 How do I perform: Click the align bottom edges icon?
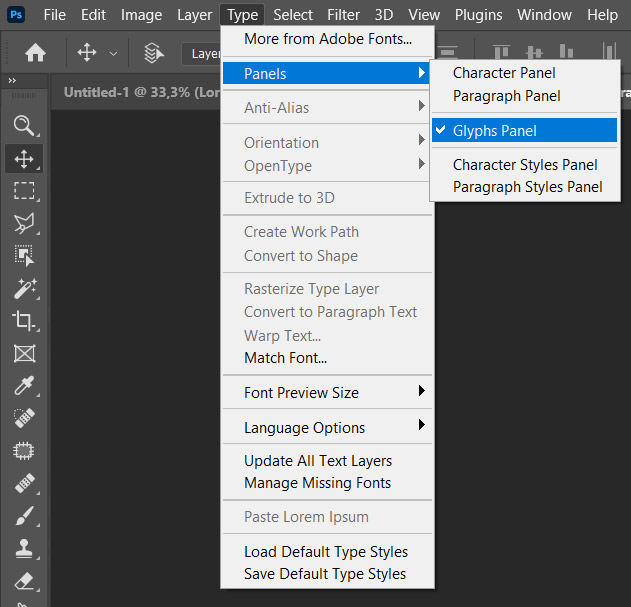tap(567, 52)
